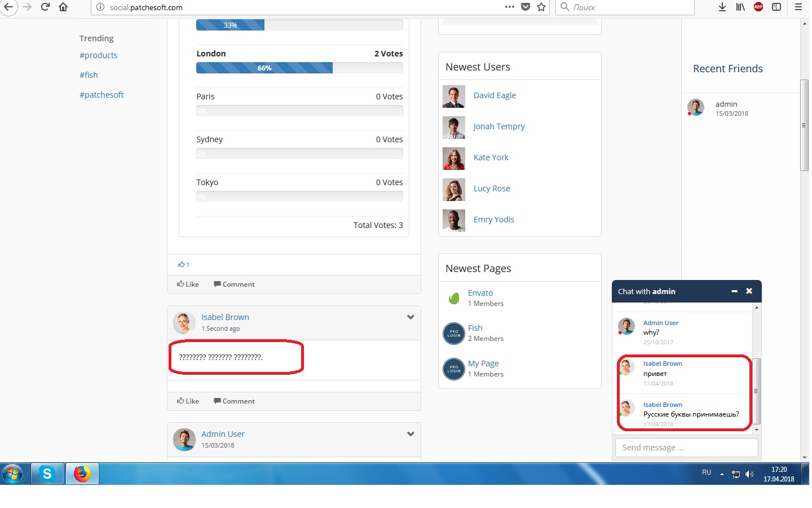Viewport: 812px width, 508px height.
Task: Click Kate York's avatar
Action: pyautogui.click(x=454, y=159)
